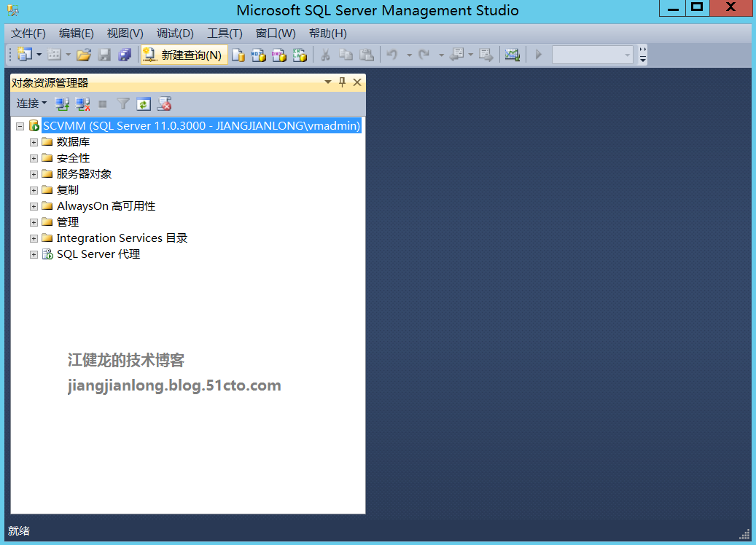This screenshot has width=756, height=545.
Task: Expand the 服务器对象 folder
Action: click(34, 174)
